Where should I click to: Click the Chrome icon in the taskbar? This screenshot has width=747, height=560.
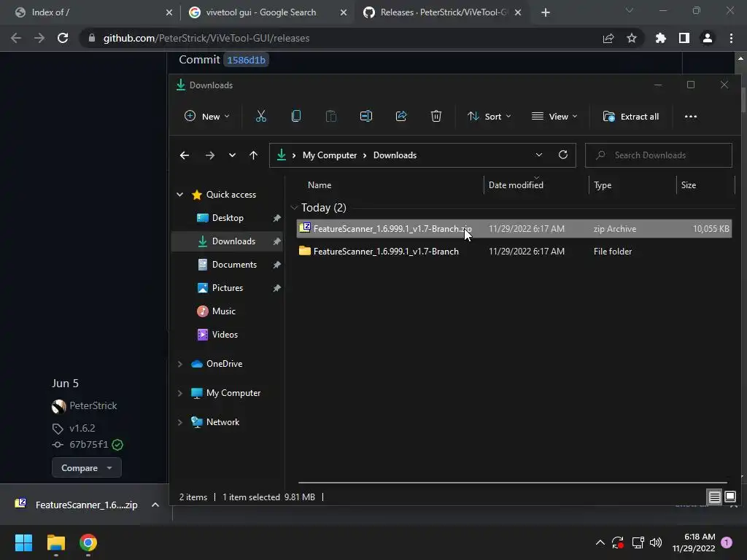tap(88, 542)
